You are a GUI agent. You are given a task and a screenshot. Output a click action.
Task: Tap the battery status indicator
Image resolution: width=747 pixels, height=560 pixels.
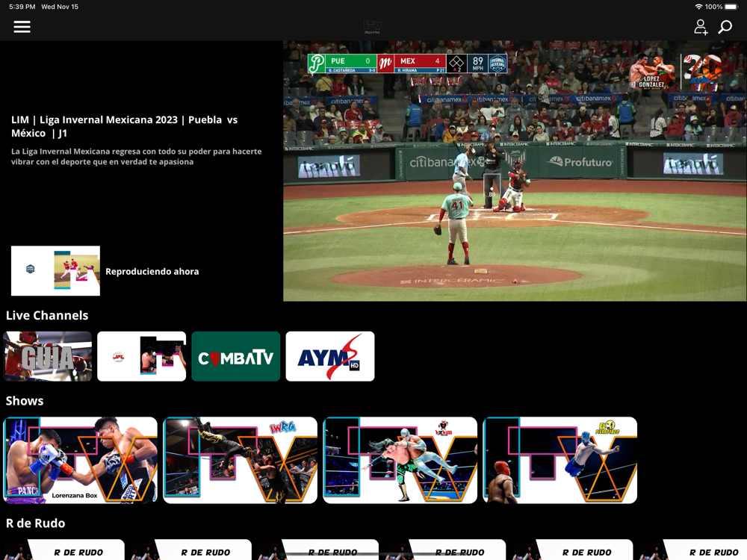[x=732, y=7]
